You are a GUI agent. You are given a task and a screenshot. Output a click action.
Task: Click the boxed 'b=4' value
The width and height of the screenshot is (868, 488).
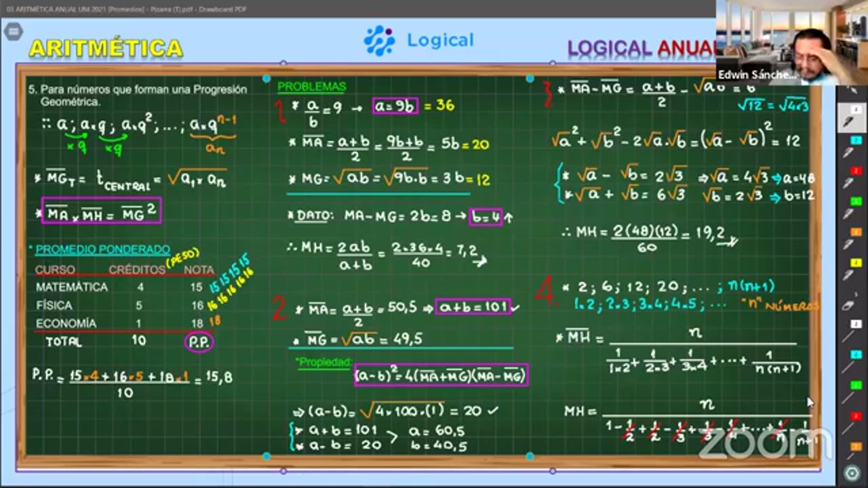486,217
